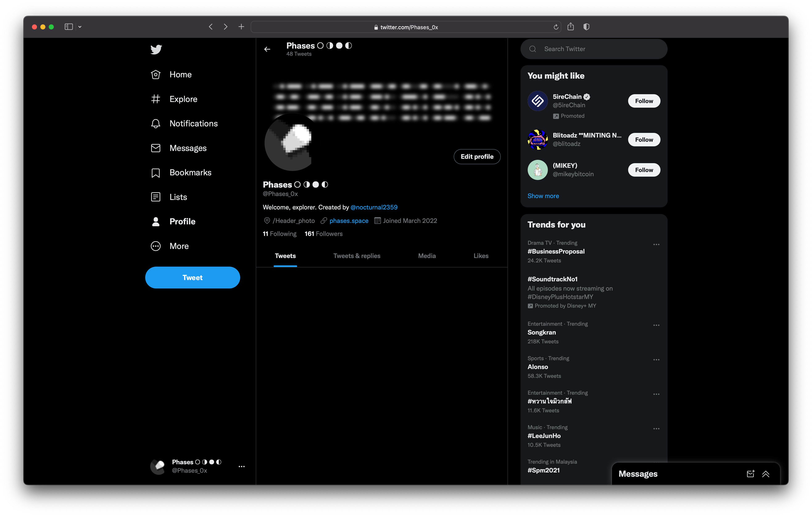Click Safari's share icon
This screenshot has width=812, height=516.
570,27
